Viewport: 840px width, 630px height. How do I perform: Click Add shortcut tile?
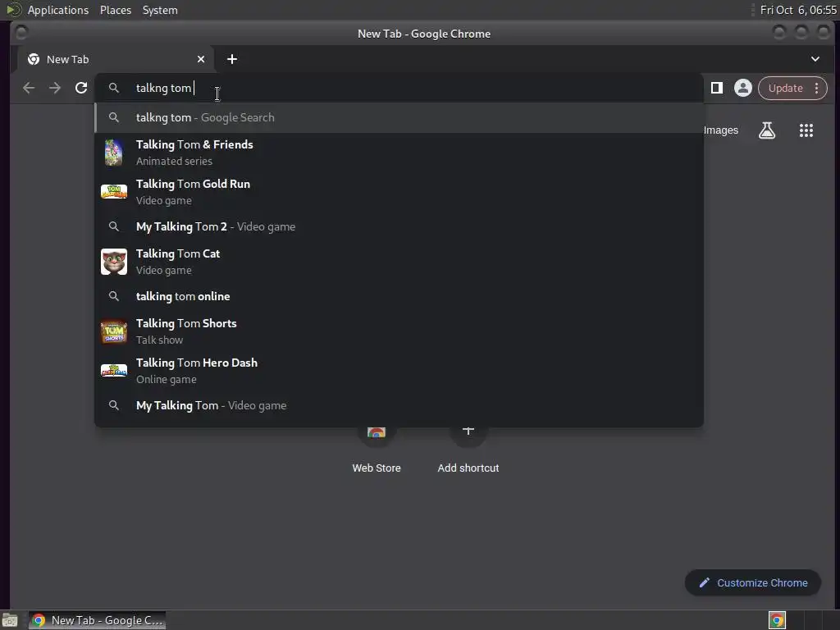coord(468,449)
